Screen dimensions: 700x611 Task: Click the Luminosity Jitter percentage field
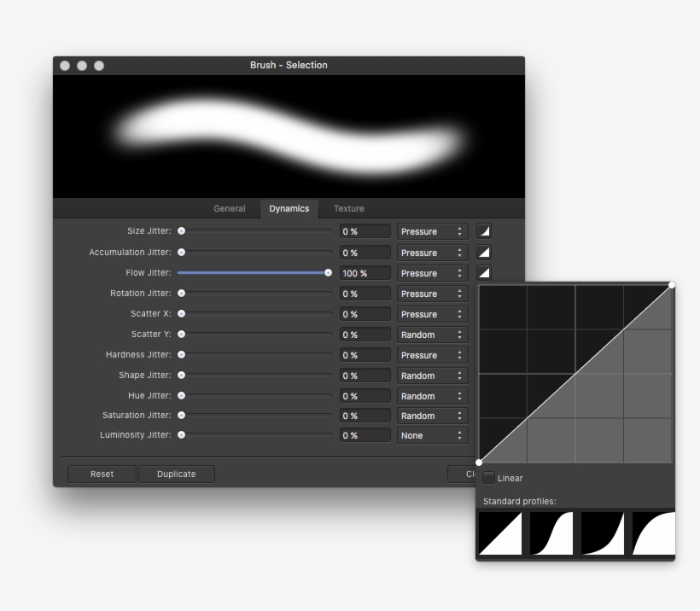click(365, 435)
